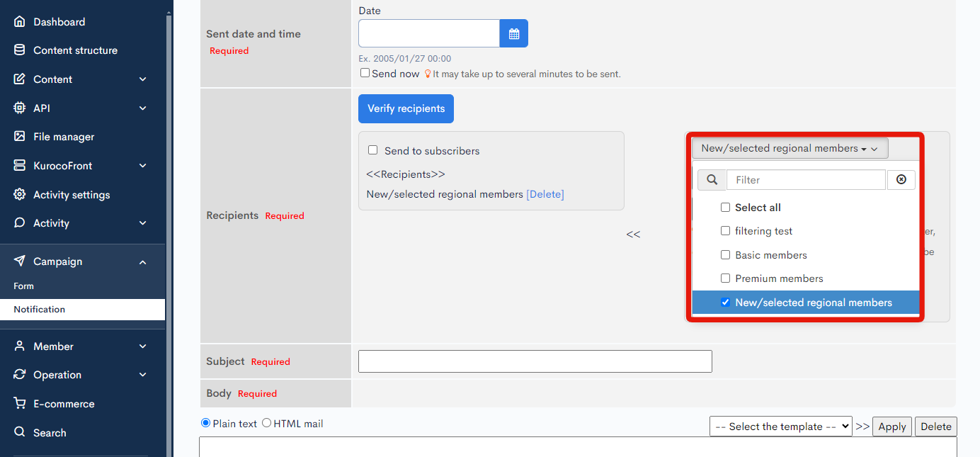Viewport: 980px width, 457px height.
Task: Open Activity settings from the sidebar
Action: [x=71, y=194]
